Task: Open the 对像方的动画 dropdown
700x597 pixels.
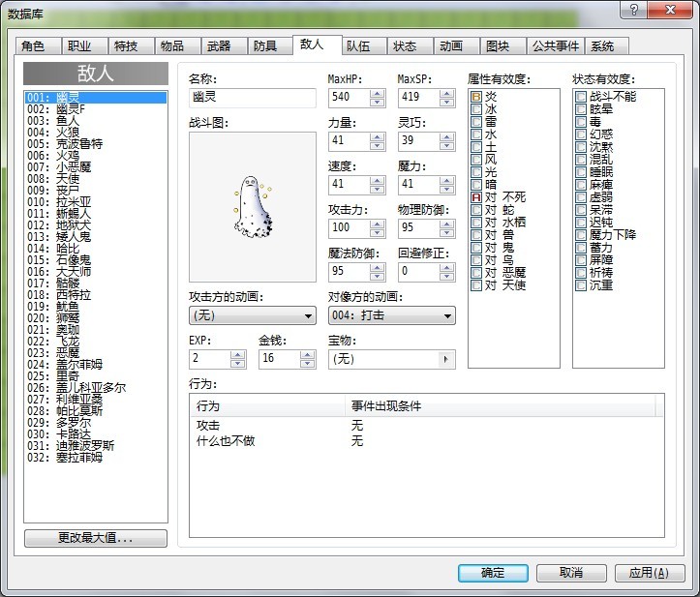Action: (392, 315)
